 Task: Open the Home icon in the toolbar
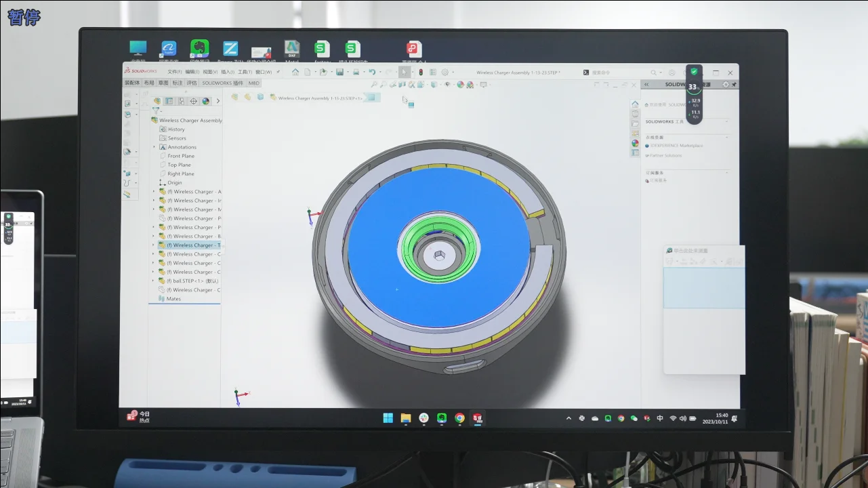[295, 72]
